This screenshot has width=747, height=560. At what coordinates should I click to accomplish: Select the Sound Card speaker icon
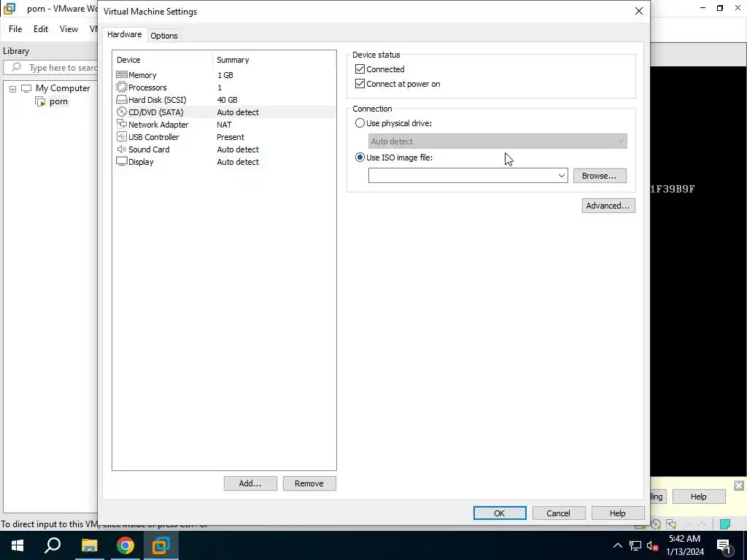click(122, 149)
